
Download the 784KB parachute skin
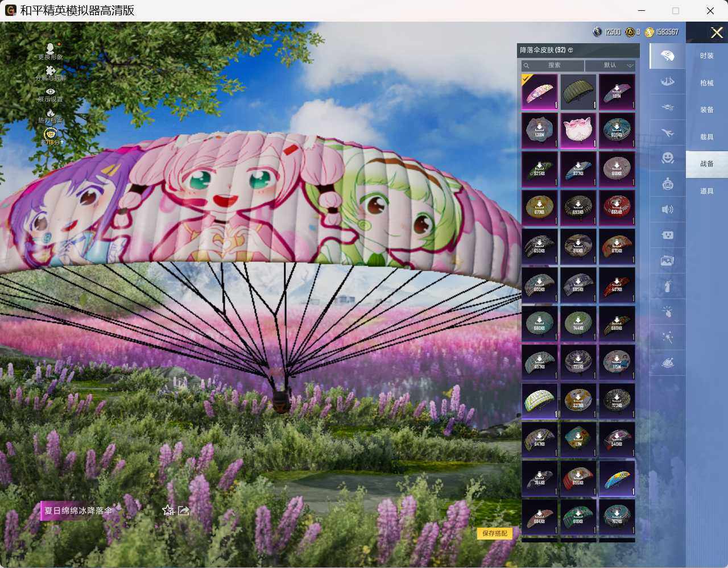pos(540,479)
